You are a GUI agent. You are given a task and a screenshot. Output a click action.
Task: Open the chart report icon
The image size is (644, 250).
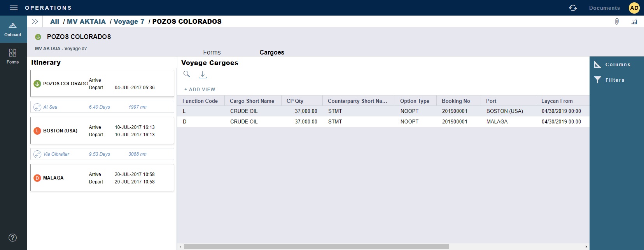click(x=634, y=22)
